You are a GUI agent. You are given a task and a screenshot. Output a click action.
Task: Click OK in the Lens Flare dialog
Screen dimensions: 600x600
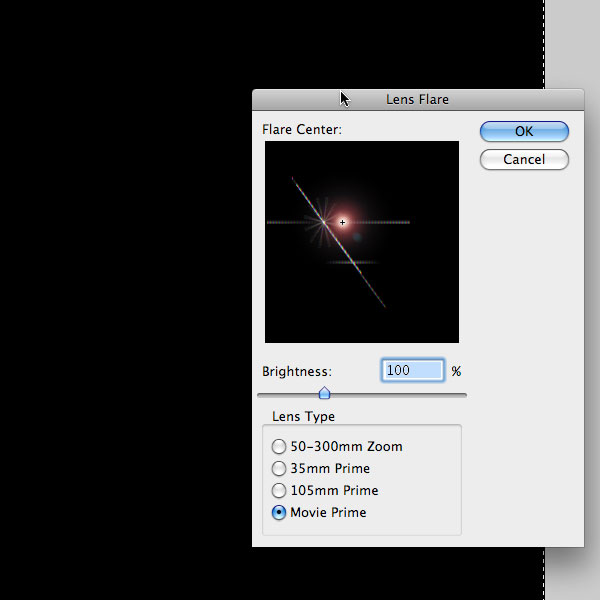point(524,131)
